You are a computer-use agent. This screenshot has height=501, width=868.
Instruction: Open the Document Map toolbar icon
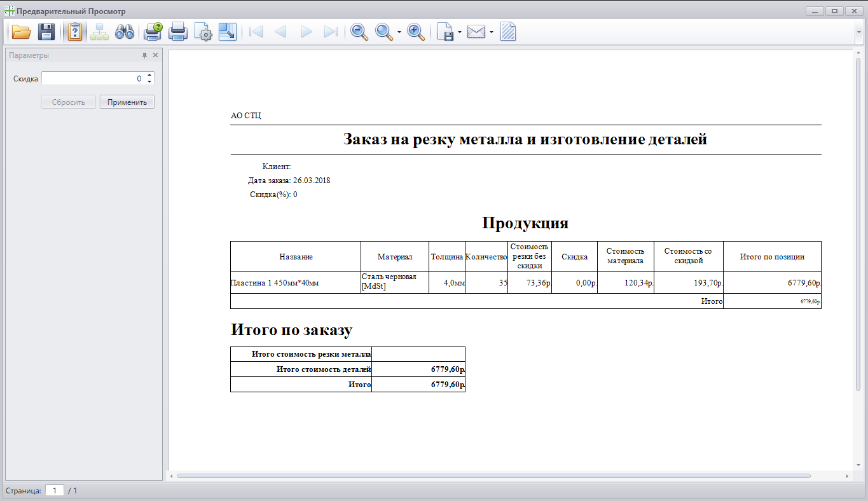[x=99, y=32]
